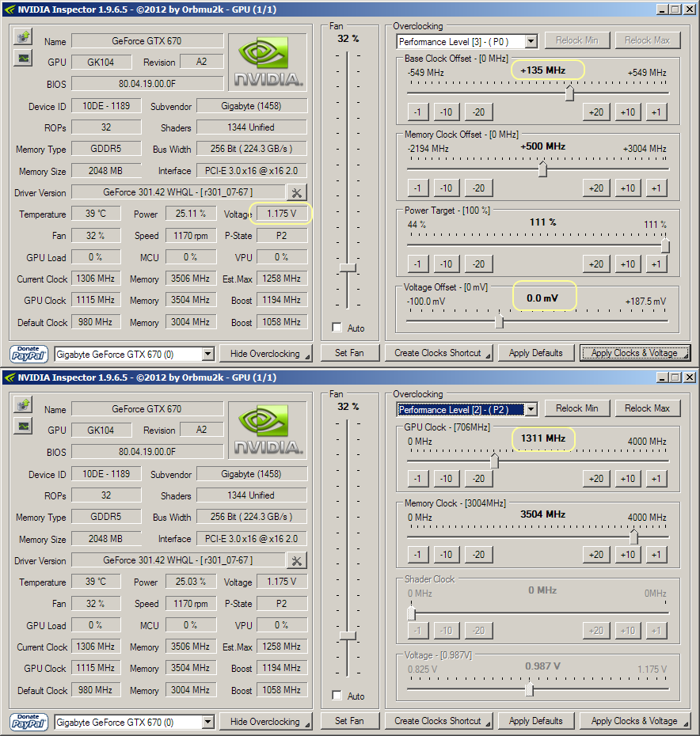
Task: Click the PayPal Donate icon in lower window
Action: pos(29,722)
